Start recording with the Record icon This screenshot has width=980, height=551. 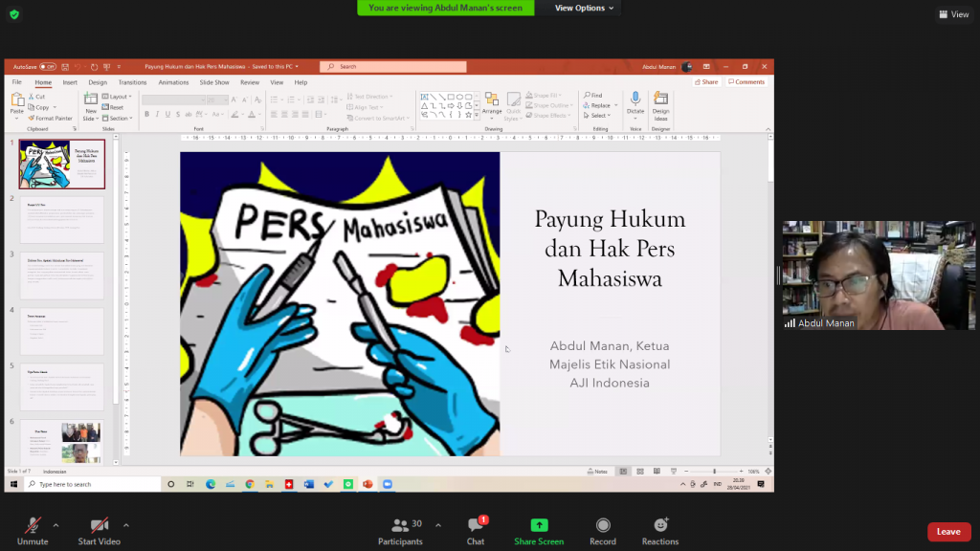603,526
